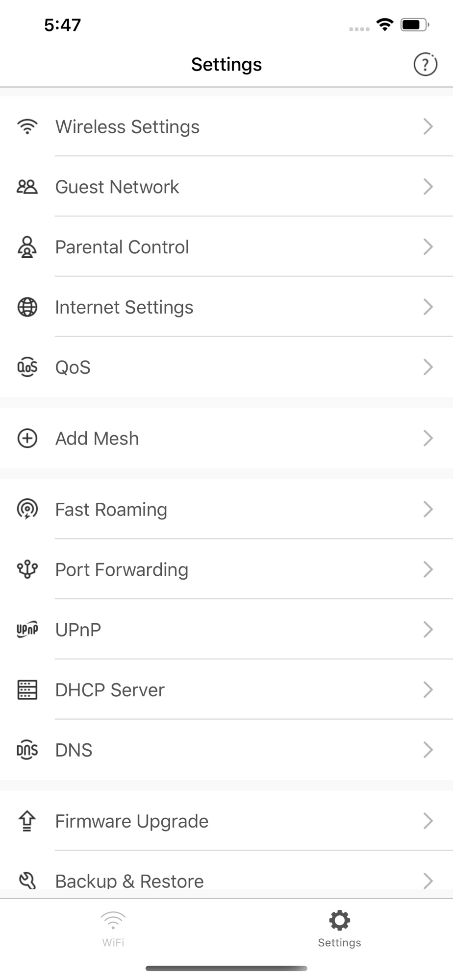The width and height of the screenshot is (453, 980).
Task: Tap the Parental Control icon
Action: tap(27, 247)
